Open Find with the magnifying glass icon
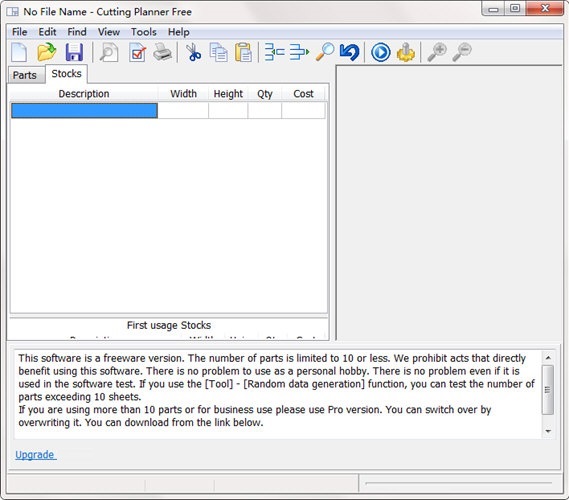 (x=325, y=52)
